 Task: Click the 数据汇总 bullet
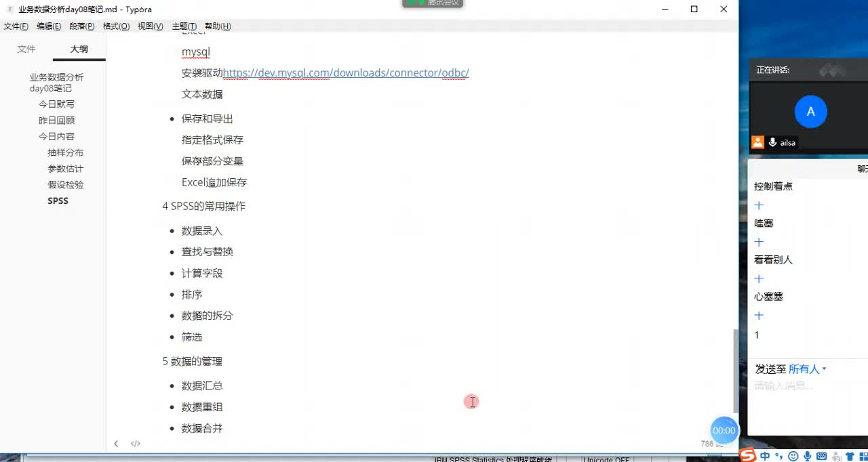(202, 386)
